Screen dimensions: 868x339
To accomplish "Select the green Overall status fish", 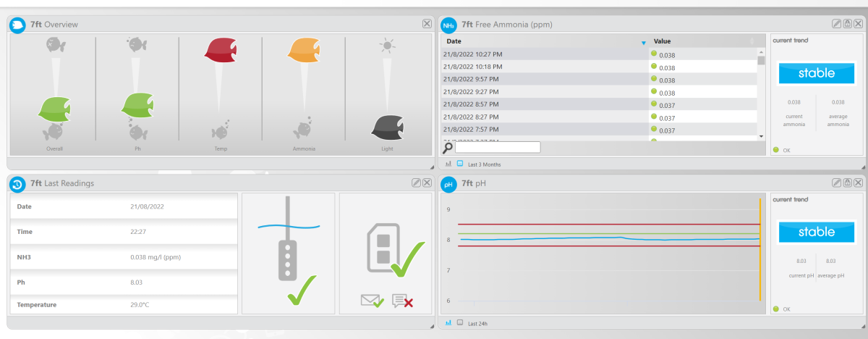I will [x=54, y=109].
